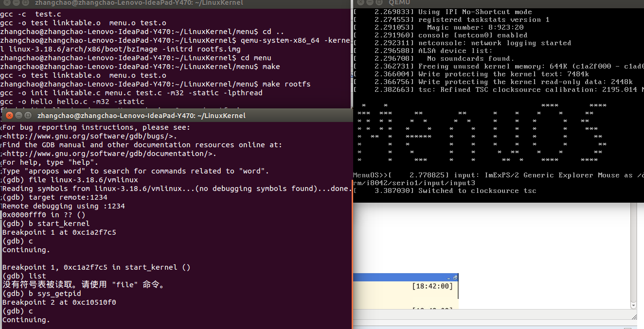Click the "make rootfs" command line
Screen dimensions: 644x329
[155, 84]
